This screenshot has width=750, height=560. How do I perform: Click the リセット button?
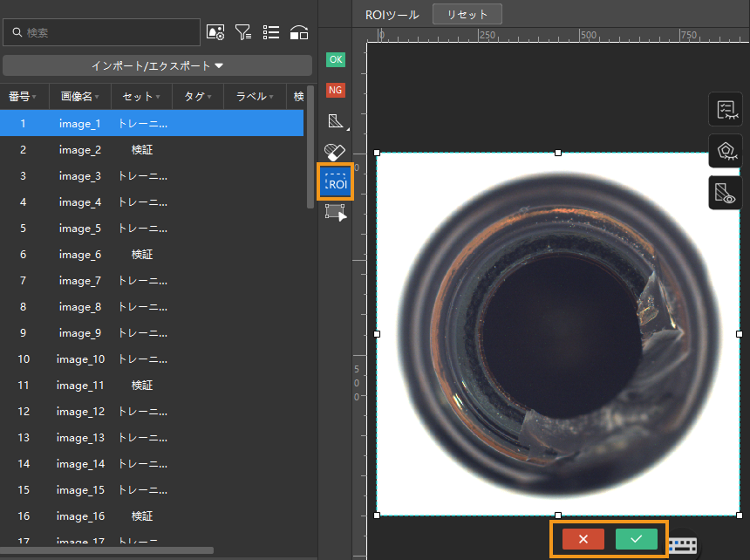[467, 14]
